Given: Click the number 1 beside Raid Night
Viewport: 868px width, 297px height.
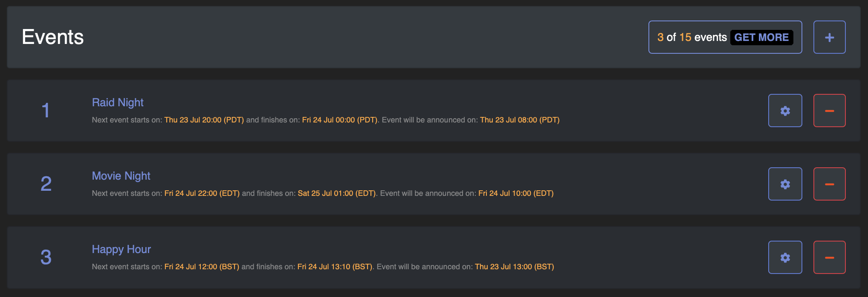Looking at the screenshot, I should pos(46,111).
